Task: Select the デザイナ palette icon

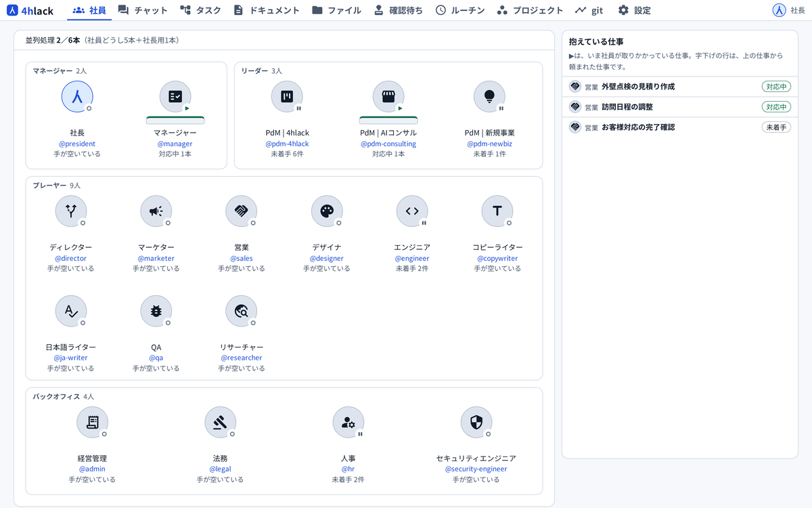Action: tap(327, 211)
